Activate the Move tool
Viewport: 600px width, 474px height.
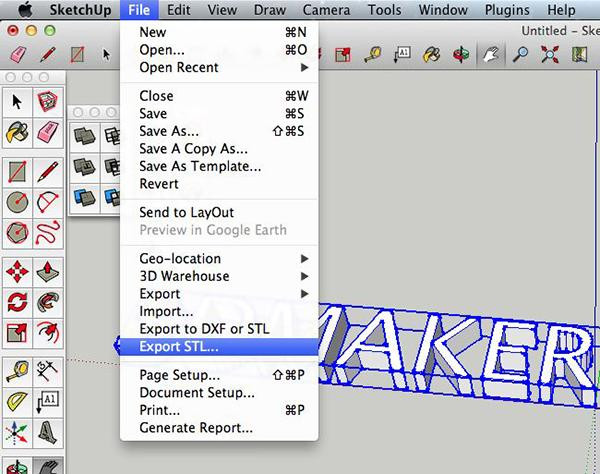[17, 272]
